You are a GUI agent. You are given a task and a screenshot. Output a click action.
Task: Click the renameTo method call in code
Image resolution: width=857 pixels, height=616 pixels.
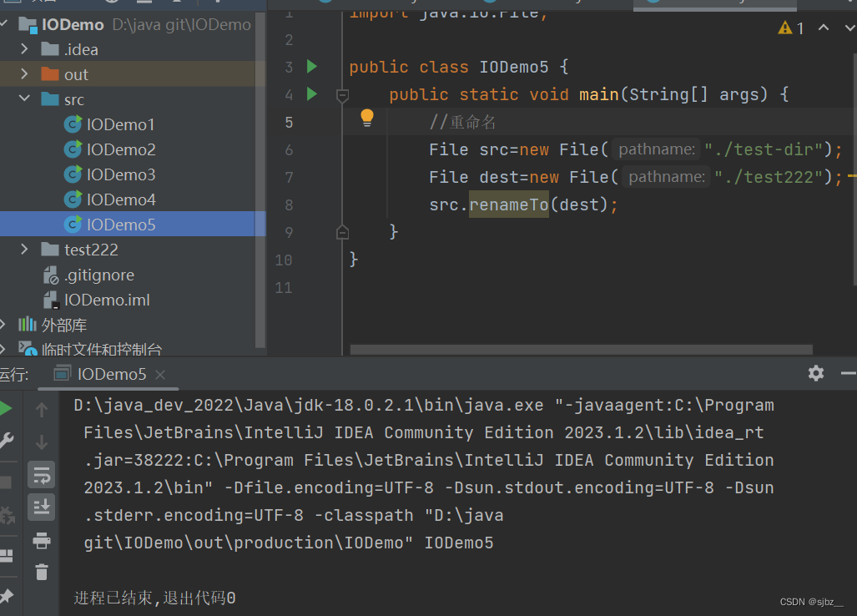coord(509,204)
